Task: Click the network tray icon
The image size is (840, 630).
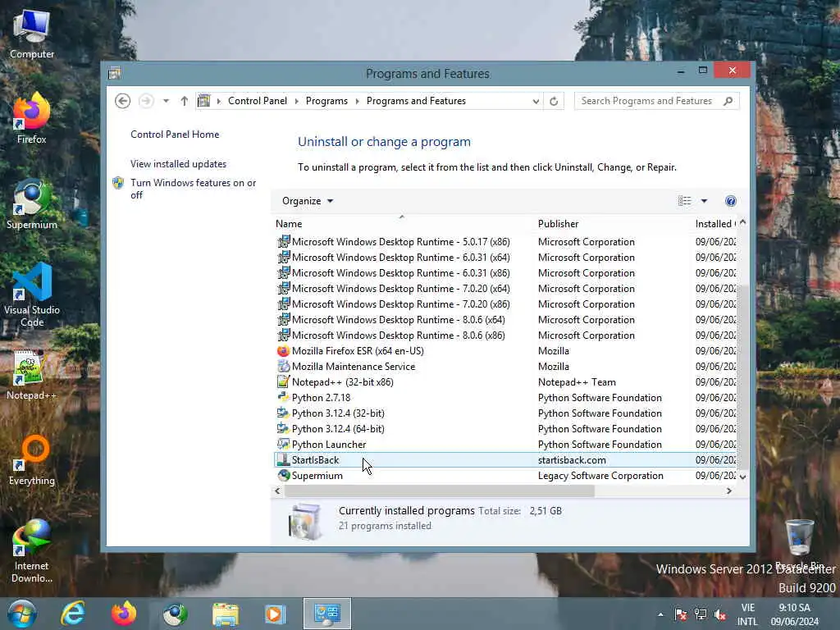Action: tap(701, 614)
